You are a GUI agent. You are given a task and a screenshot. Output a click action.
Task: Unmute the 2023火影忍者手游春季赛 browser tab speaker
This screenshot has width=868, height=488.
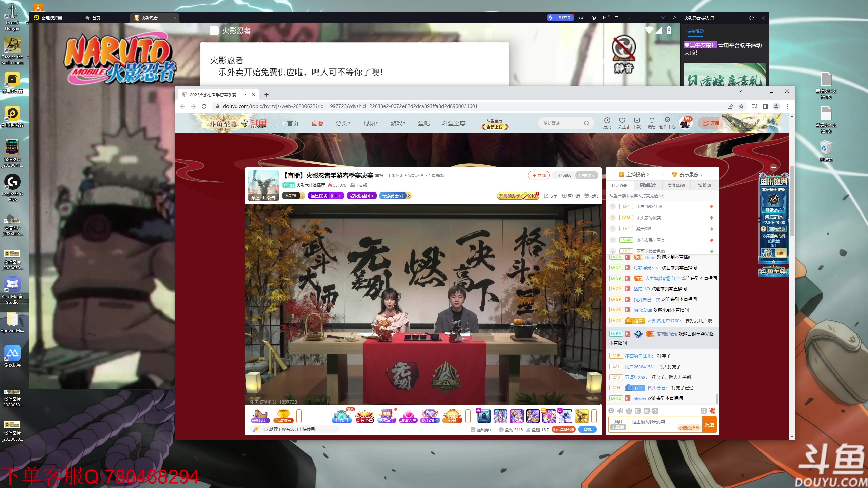(x=246, y=95)
